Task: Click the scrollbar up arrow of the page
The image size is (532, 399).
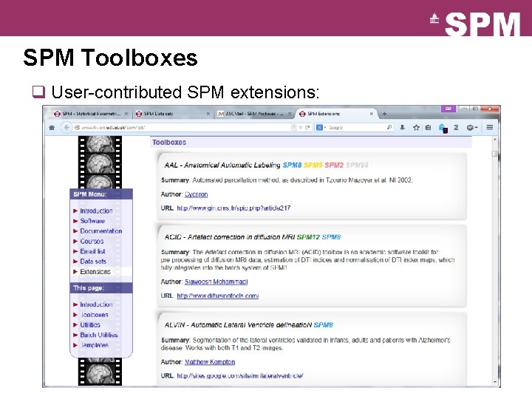Action: pos(495,140)
